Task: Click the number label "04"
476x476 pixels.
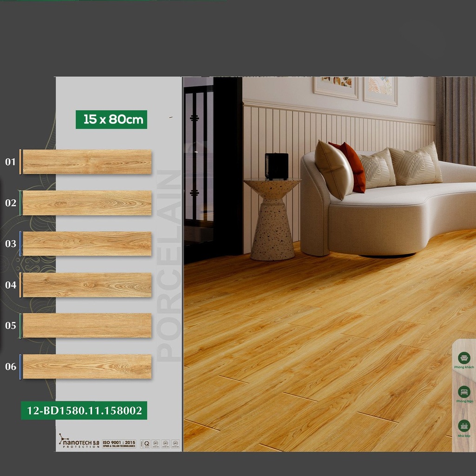Action: [10, 285]
